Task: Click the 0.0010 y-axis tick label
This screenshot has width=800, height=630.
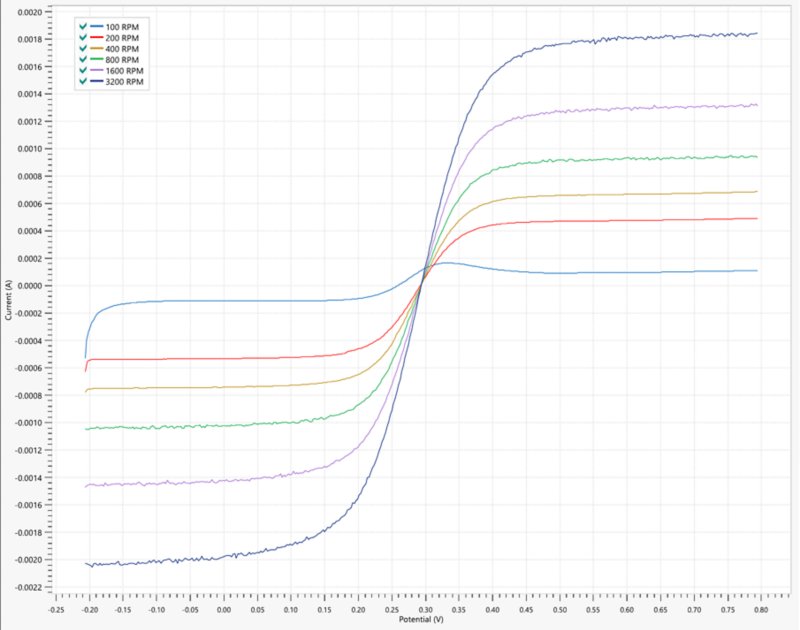Action: (x=30, y=149)
